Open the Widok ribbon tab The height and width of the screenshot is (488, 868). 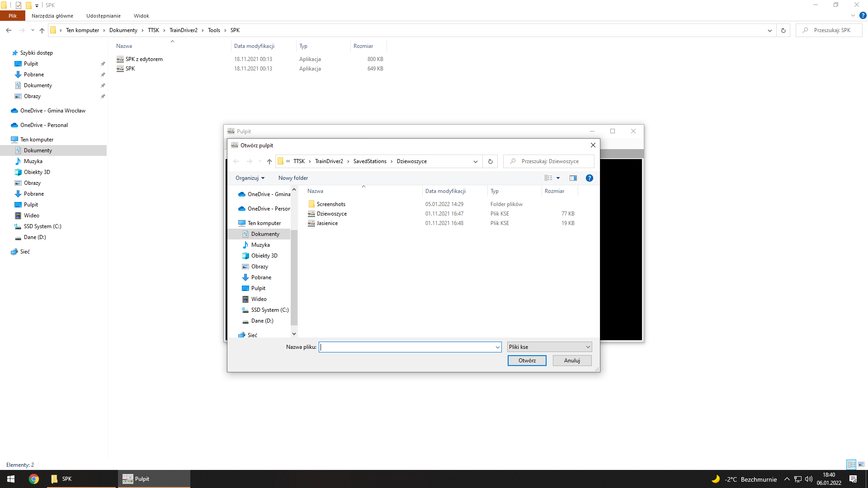[141, 16]
